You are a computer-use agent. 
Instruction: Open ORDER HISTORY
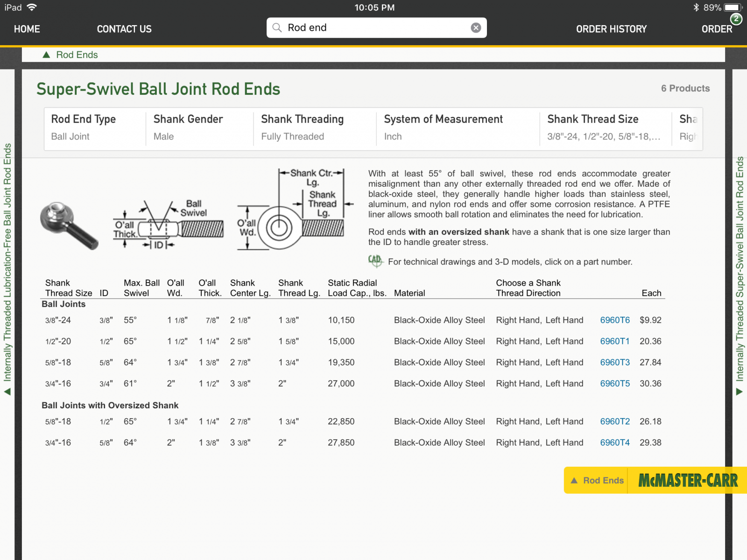[x=611, y=29]
